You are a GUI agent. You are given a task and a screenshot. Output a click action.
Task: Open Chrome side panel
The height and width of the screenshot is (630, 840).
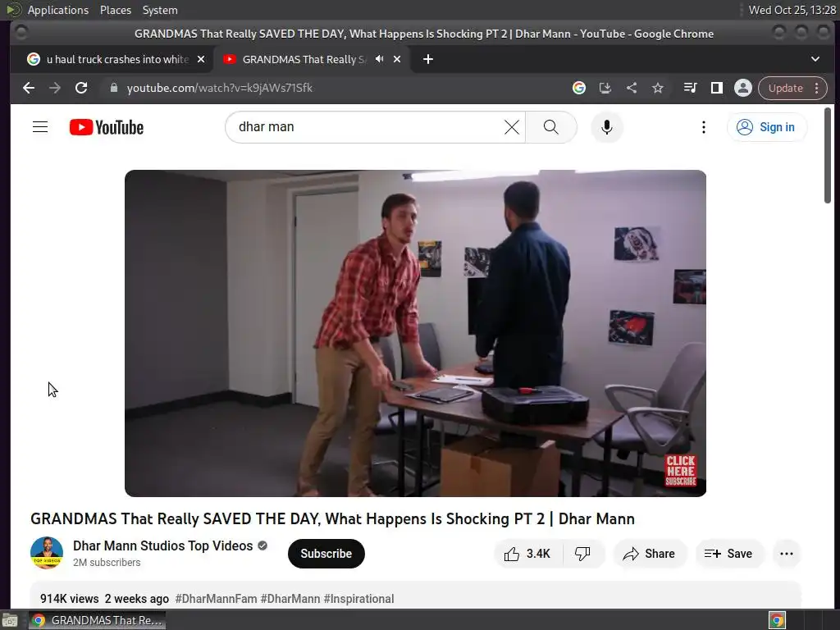click(x=717, y=88)
